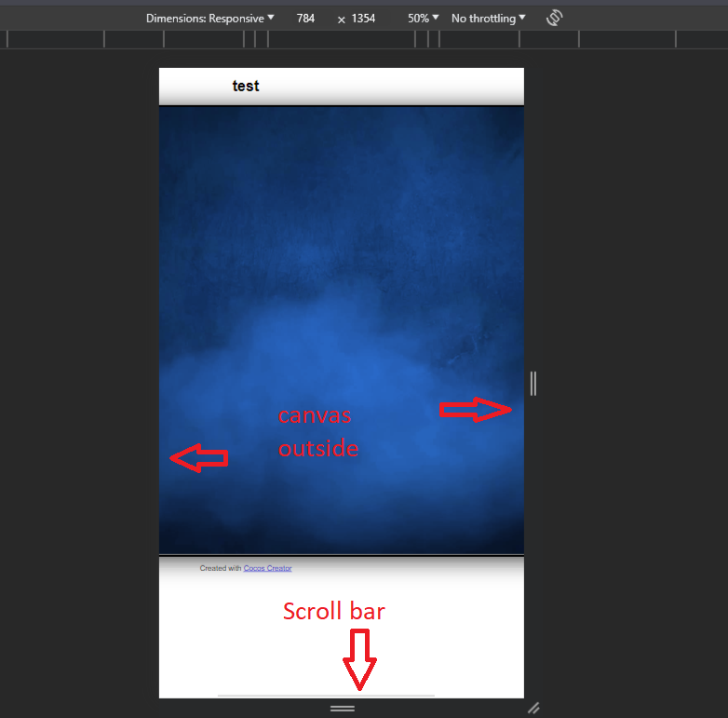
Task: Click the viewport width field showing 784
Action: click(305, 18)
